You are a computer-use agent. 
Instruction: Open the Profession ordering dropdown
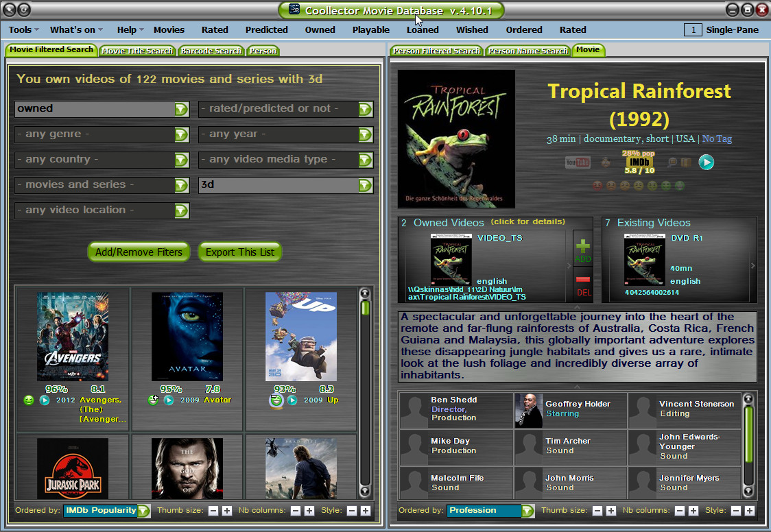point(490,511)
